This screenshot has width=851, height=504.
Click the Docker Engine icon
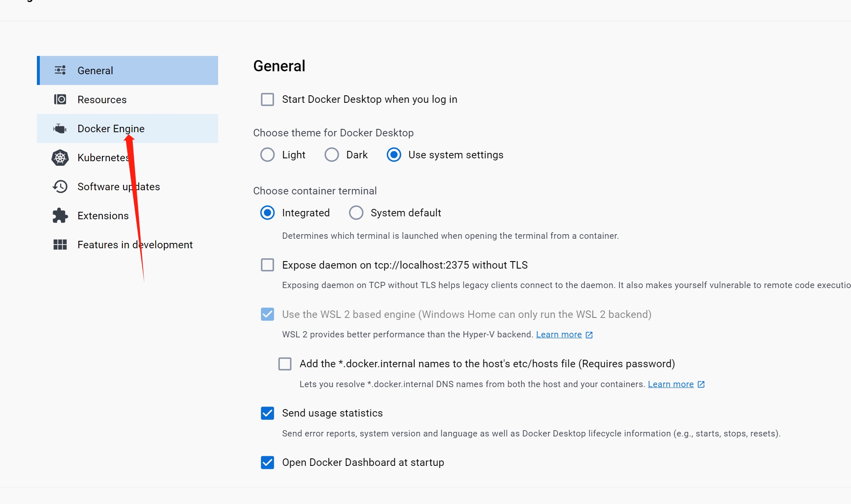click(60, 128)
